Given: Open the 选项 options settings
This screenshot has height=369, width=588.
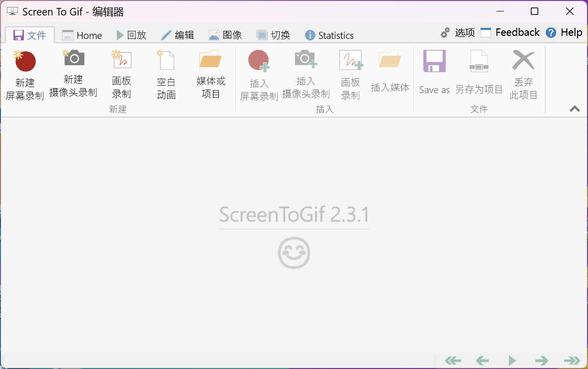Looking at the screenshot, I should point(458,33).
